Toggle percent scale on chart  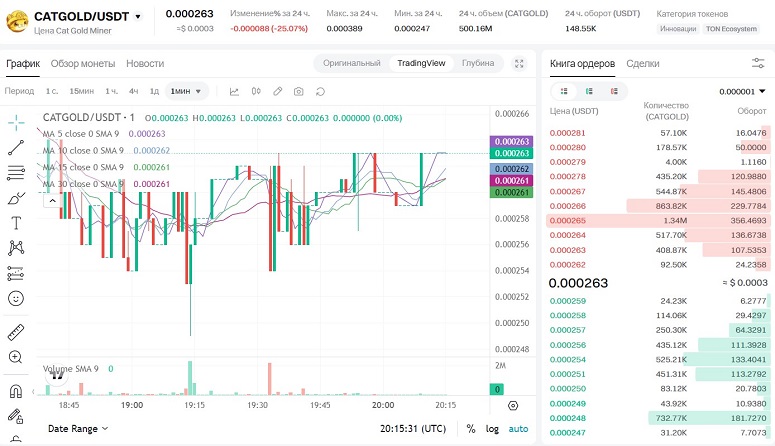[x=471, y=429]
